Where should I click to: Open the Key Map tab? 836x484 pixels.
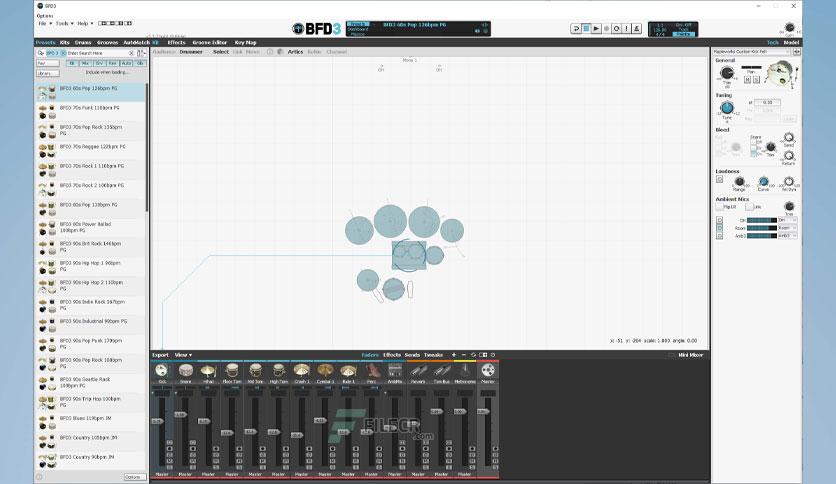click(x=245, y=43)
